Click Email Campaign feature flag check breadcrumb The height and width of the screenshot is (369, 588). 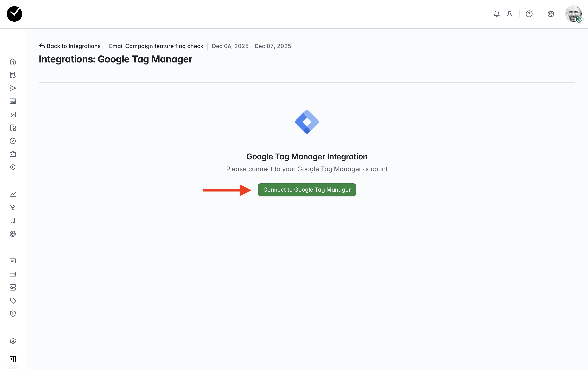coord(156,46)
